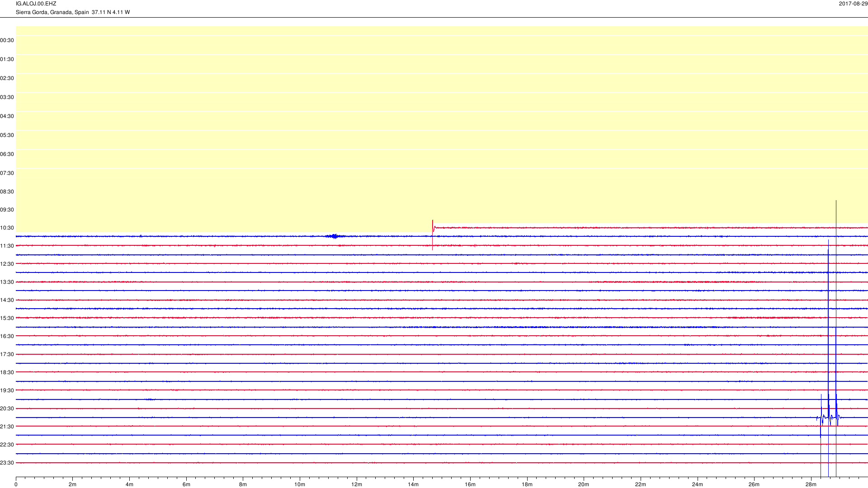Click the 20m axis tick label

(584, 484)
